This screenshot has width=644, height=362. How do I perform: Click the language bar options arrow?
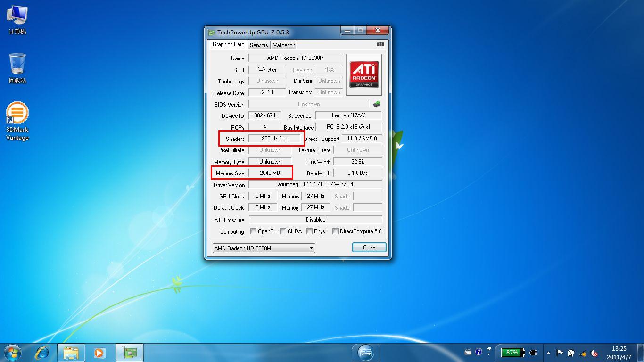[x=489, y=354]
